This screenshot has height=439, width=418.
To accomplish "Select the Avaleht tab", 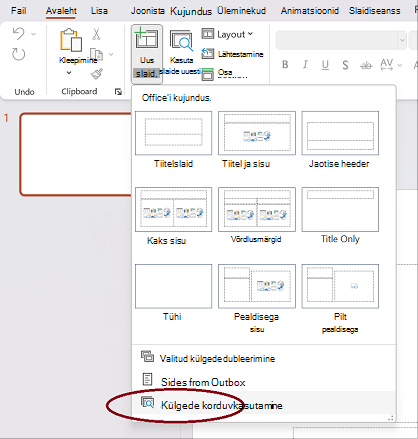I will [x=61, y=11].
